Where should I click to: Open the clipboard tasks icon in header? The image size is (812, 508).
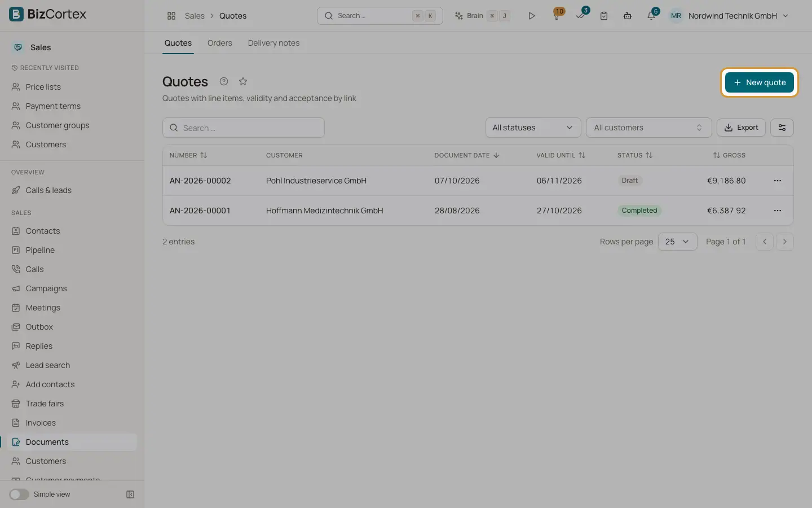[604, 16]
